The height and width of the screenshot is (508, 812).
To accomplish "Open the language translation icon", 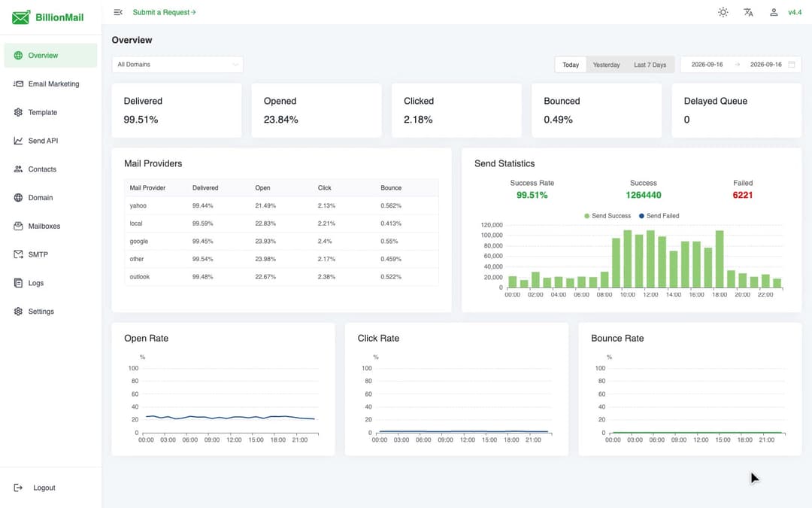I will (748, 12).
